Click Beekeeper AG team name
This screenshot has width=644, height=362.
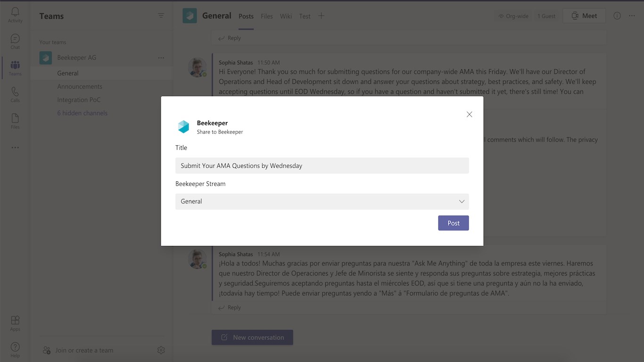coord(77,58)
